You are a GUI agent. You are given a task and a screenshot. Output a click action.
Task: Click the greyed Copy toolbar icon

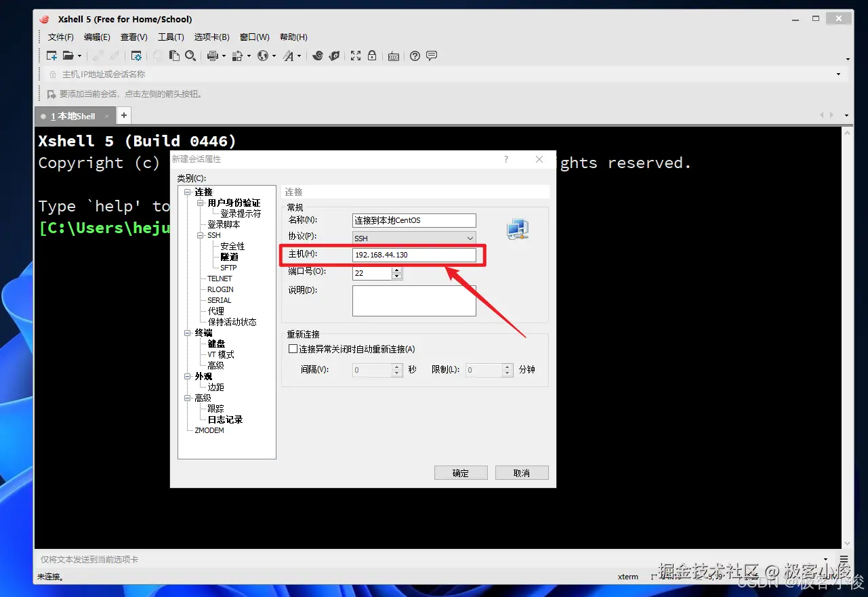(158, 56)
